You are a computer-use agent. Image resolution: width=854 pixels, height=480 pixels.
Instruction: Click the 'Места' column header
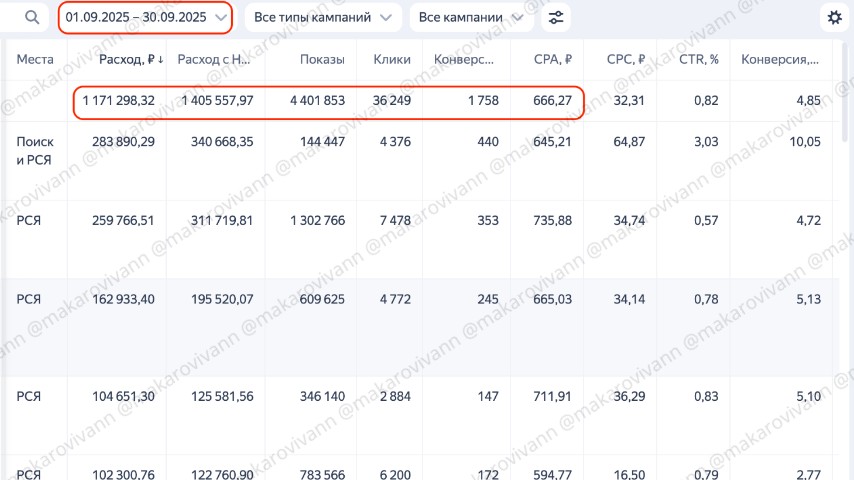34,60
